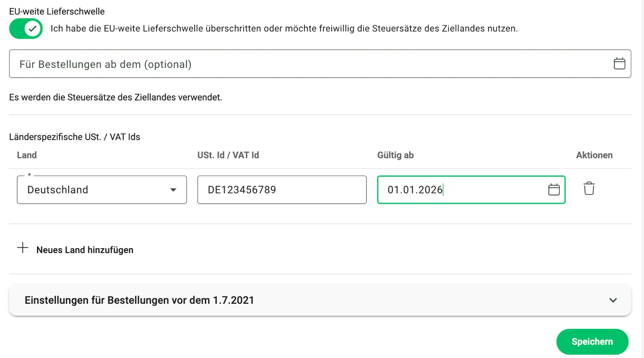Open calendar for the order start date

[619, 64]
